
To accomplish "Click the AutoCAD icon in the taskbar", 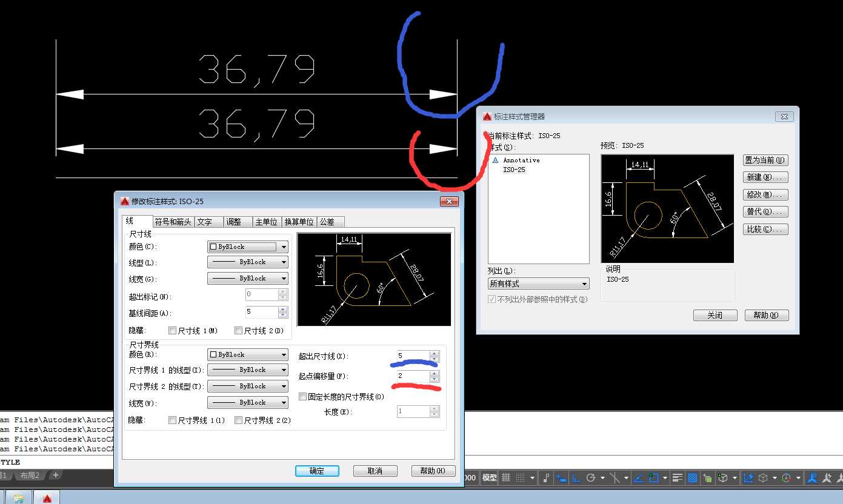I will (47, 498).
